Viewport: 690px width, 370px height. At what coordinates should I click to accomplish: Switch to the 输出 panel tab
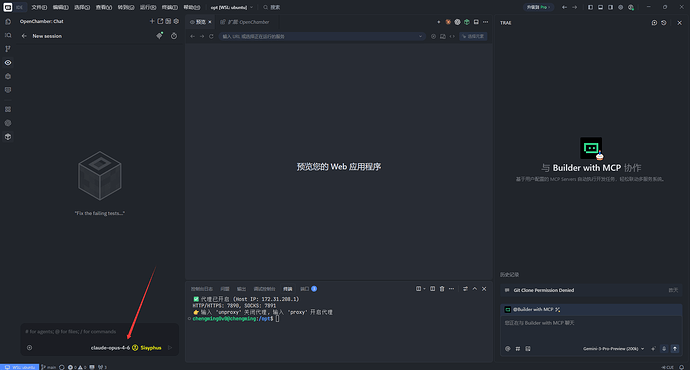[x=242, y=289]
